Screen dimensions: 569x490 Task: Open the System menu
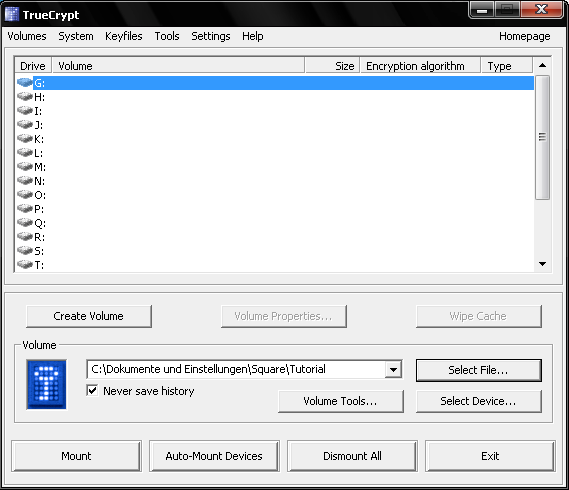coord(76,36)
